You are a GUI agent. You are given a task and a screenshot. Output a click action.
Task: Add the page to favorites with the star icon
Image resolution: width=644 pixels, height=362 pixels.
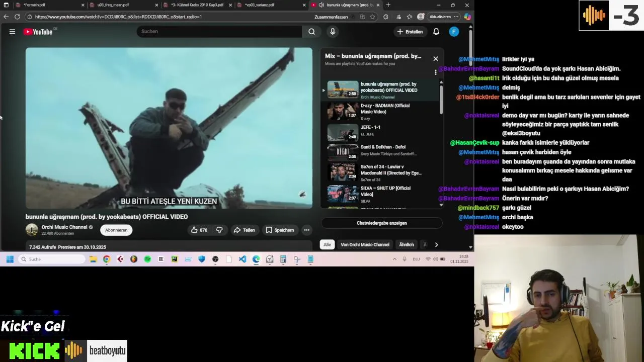[372, 17]
